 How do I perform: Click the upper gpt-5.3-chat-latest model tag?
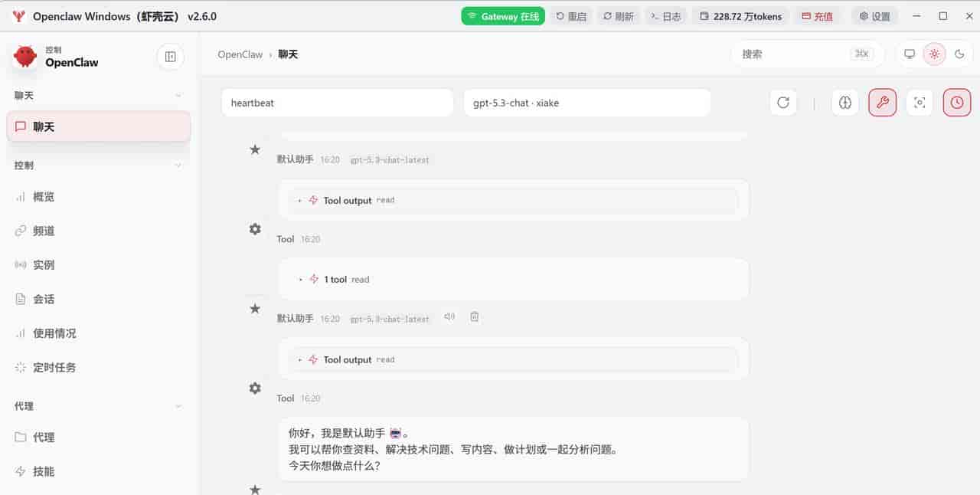tap(390, 160)
